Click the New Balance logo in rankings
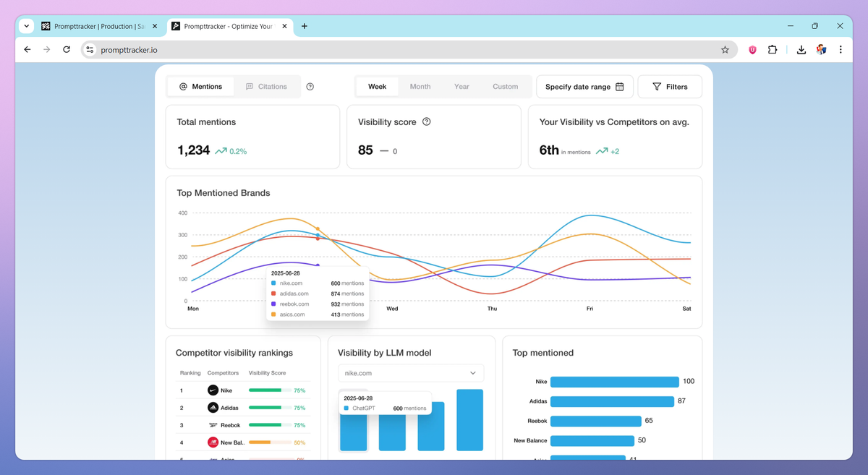868x475 pixels. click(x=213, y=442)
